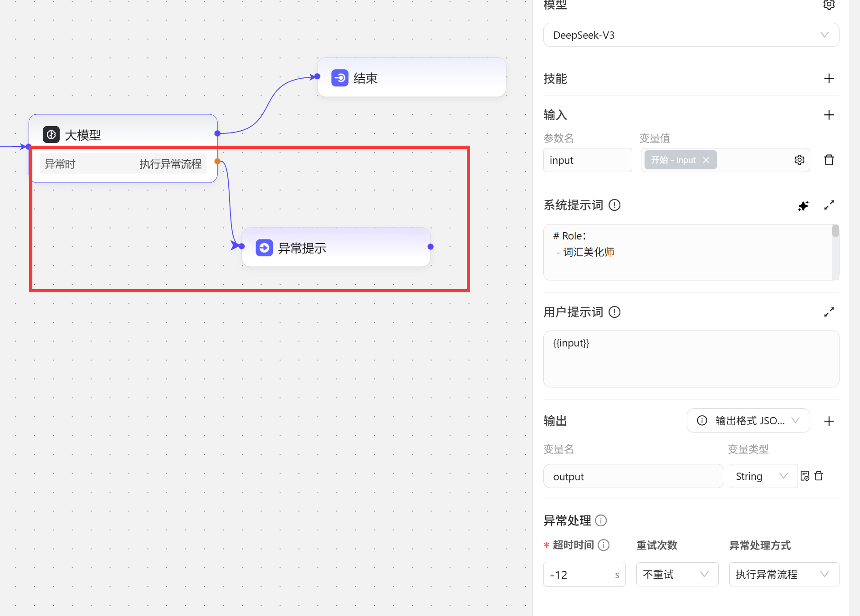
Task: Expand the system prompt editor
Action: coord(829,206)
